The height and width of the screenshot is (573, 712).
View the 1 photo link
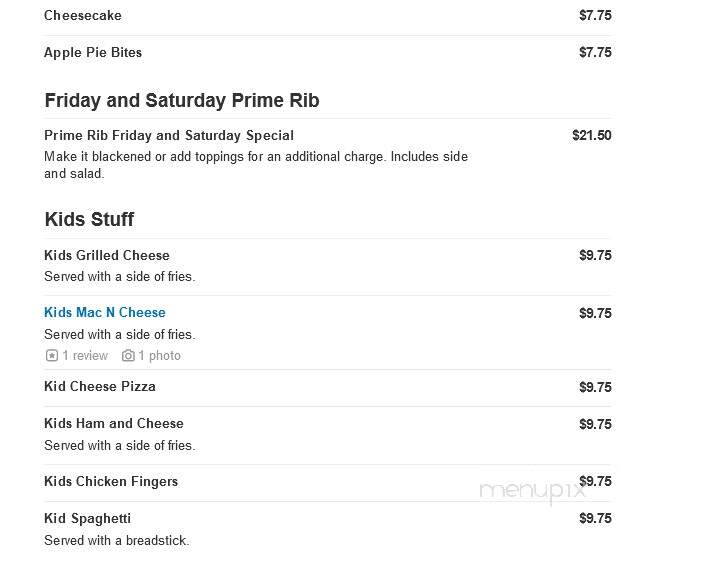(159, 356)
